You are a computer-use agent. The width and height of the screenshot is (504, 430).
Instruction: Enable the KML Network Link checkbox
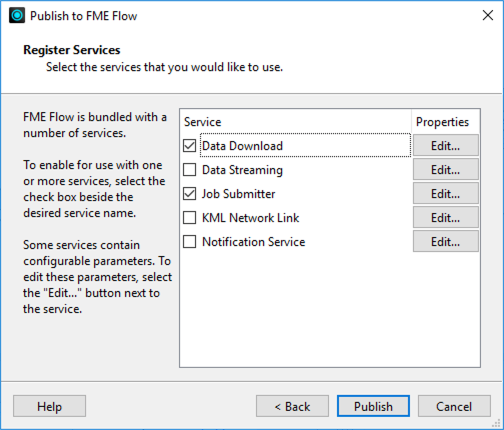point(189,218)
